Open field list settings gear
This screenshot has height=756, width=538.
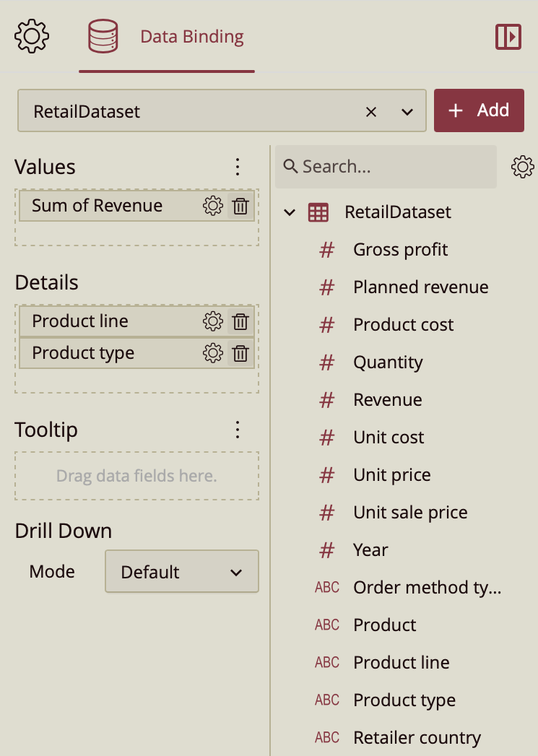[522, 168]
